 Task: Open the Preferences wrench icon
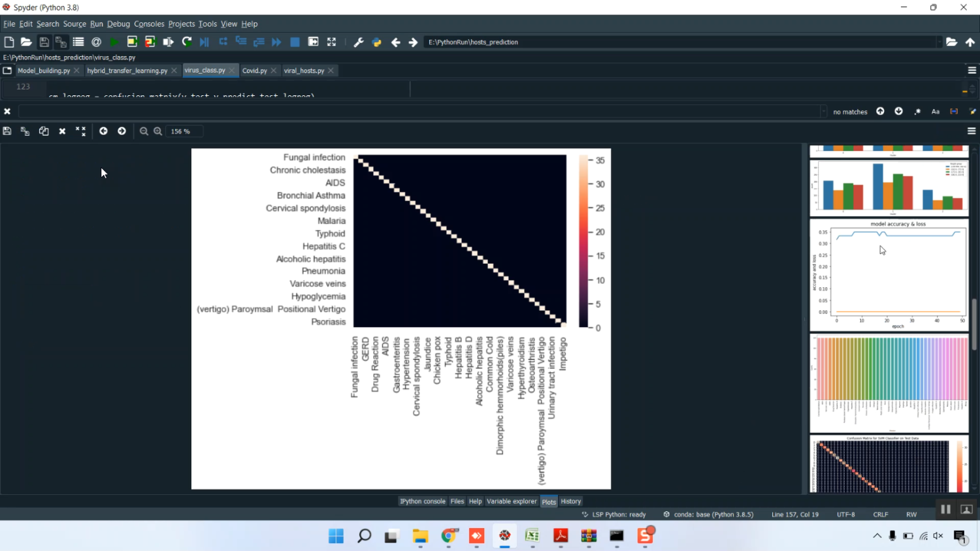[359, 42]
